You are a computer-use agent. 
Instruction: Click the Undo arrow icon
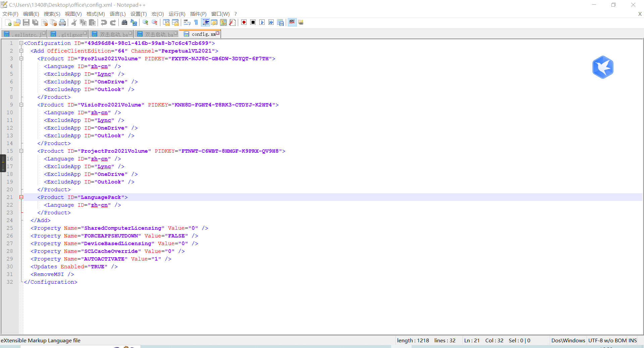pyautogui.click(x=104, y=22)
